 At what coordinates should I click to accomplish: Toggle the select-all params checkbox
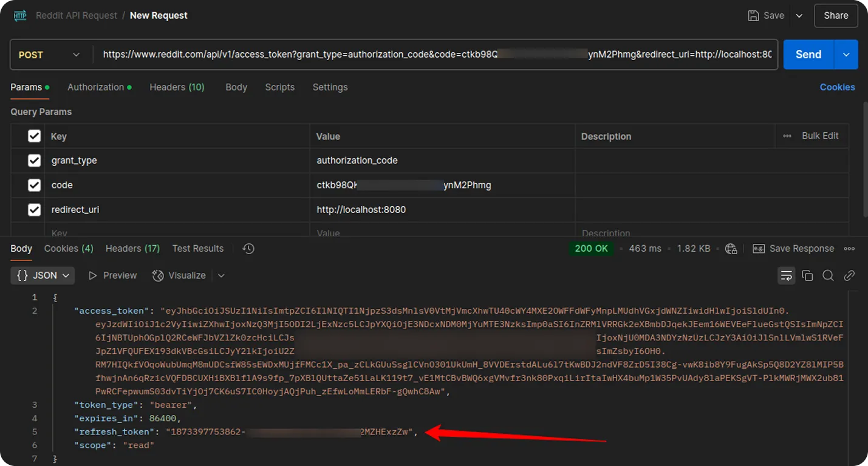(35, 136)
